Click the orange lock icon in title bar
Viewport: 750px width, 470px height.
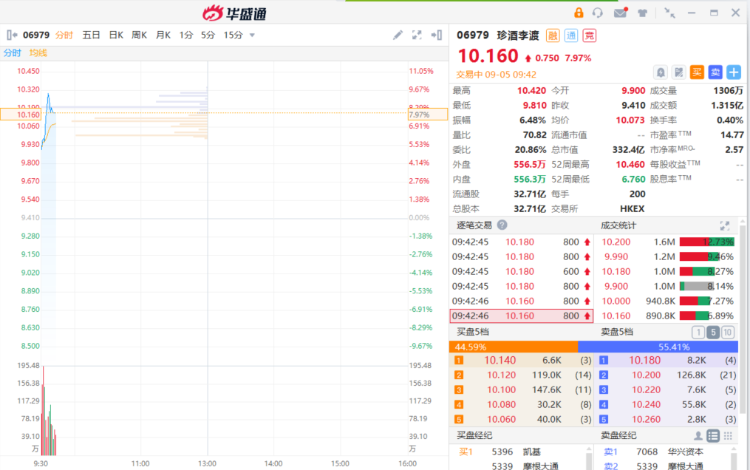click(578, 12)
